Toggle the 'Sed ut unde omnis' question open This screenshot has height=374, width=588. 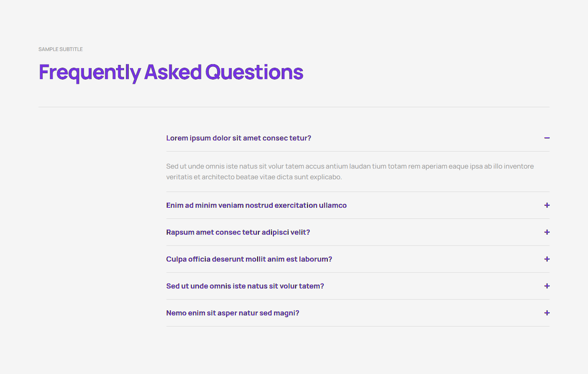coord(245,286)
